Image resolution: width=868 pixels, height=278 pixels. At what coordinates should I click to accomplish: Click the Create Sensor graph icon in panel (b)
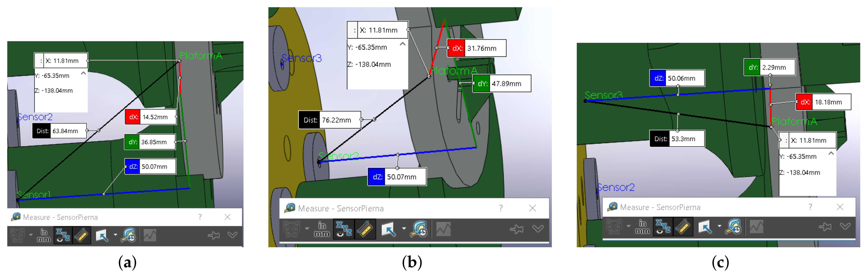coord(443,229)
